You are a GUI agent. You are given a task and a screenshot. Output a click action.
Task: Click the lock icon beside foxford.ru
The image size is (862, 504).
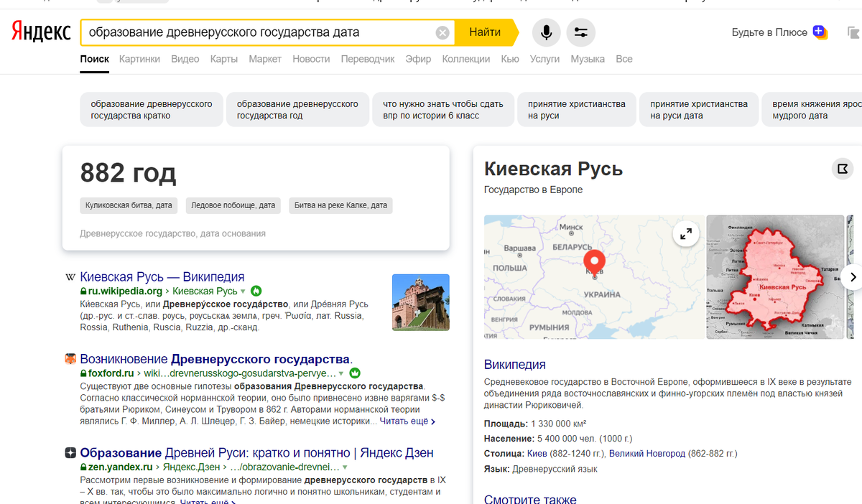pos(83,373)
